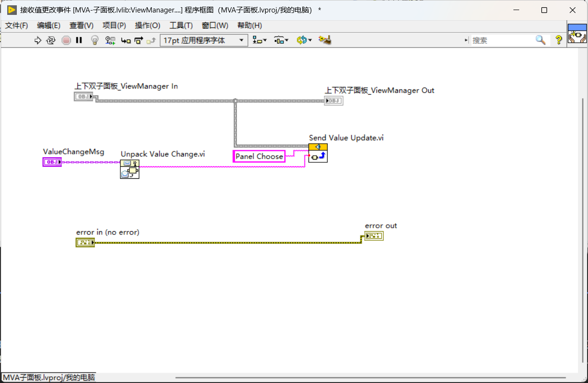Select the error in terminal

(85, 242)
